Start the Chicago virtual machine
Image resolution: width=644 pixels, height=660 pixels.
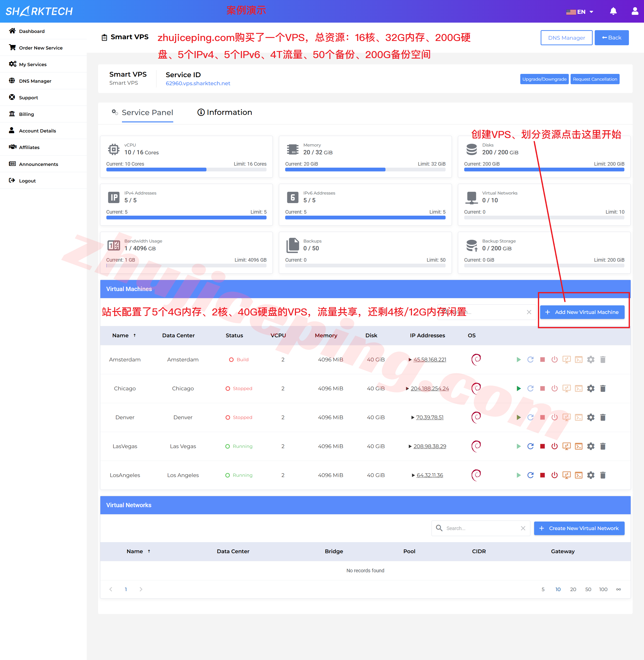coord(519,389)
